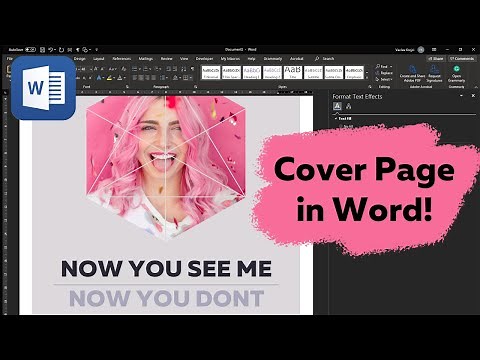Screen dimensions: 480x360
Task: Apply the Heading 1 style
Action: click(252, 73)
